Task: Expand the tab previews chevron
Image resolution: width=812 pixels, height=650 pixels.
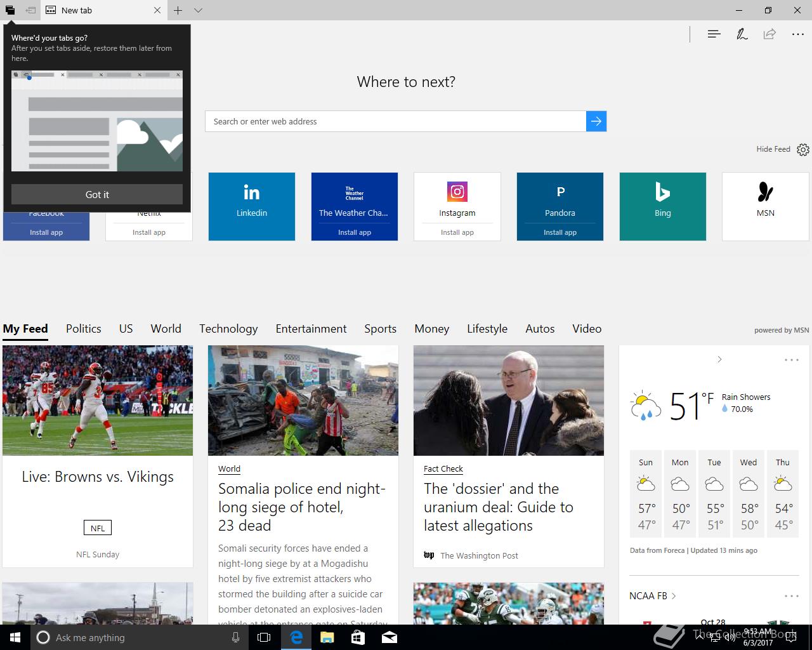Action: pos(199,10)
